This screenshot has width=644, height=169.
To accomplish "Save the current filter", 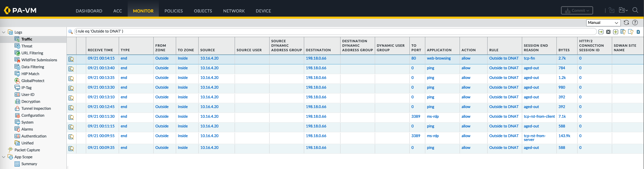I will pyautogui.click(x=623, y=32).
